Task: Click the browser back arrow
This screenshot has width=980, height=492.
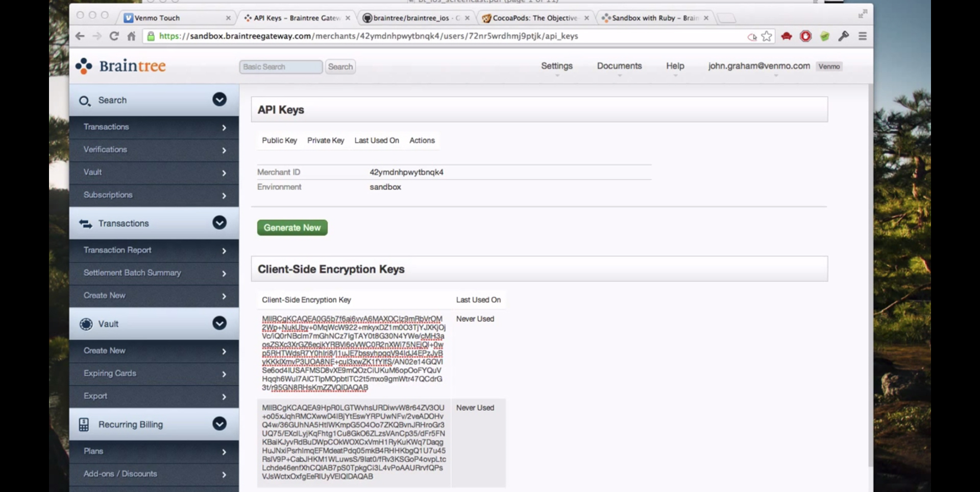Action: click(x=80, y=36)
